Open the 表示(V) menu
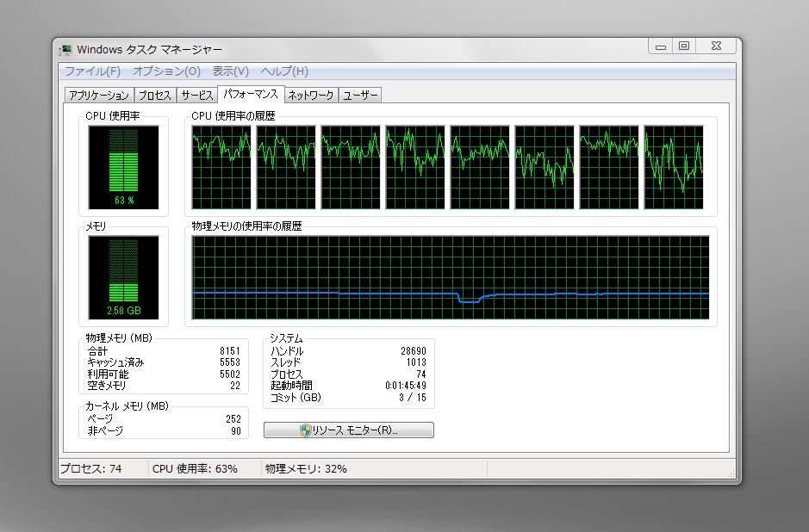The image size is (809, 532). (231, 71)
